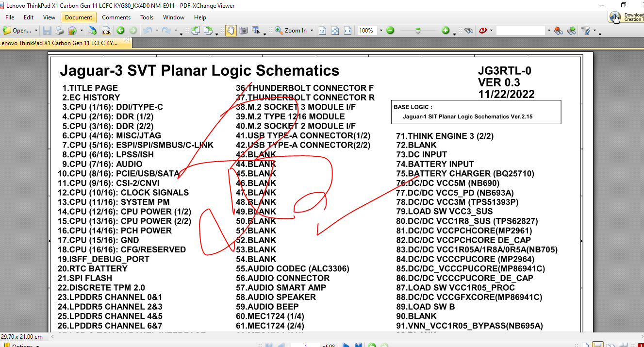Open the Tools menu

(147, 17)
